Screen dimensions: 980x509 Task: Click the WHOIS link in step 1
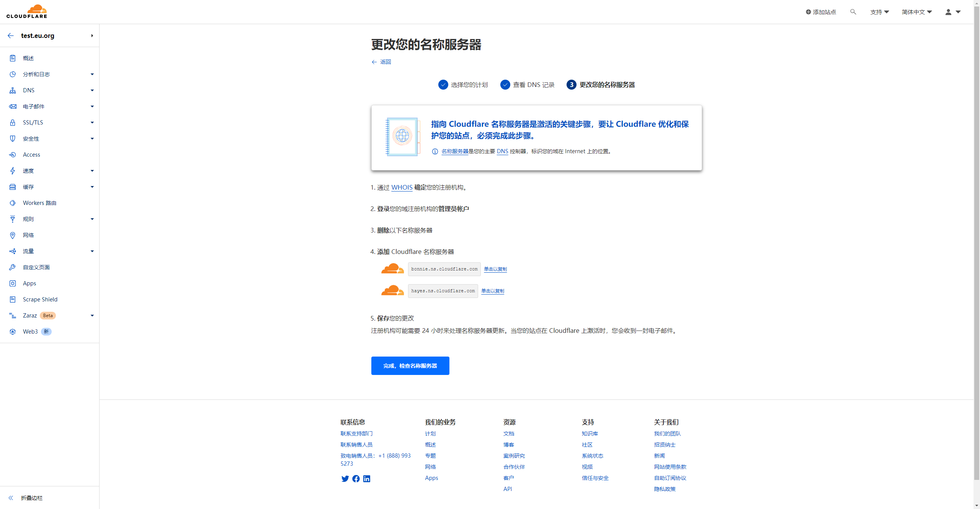[x=402, y=187]
